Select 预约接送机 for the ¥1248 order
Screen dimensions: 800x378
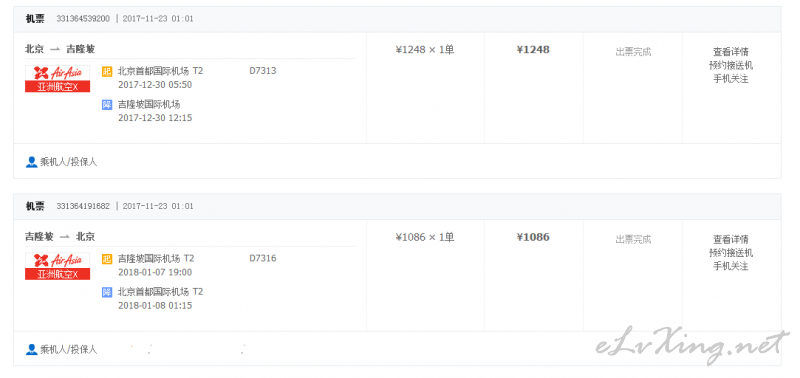tap(731, 65)
